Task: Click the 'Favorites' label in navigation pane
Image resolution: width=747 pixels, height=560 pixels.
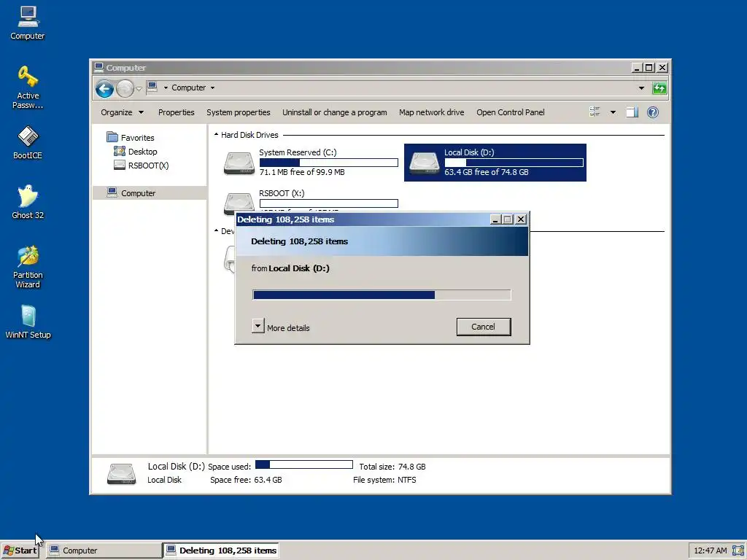Action: pyautogui.click(x=138, y=138)
